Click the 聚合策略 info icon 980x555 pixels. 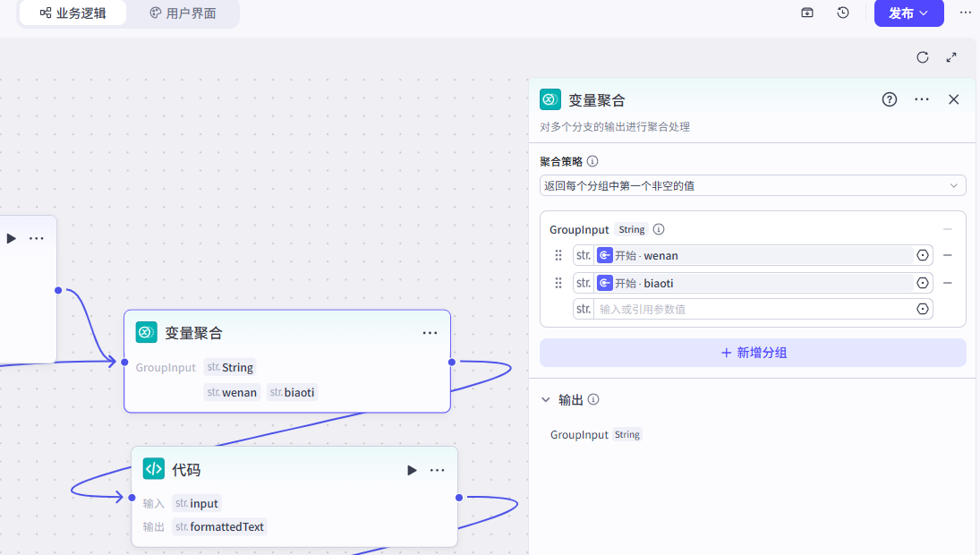pyautogui.click(x=592, y=162)
